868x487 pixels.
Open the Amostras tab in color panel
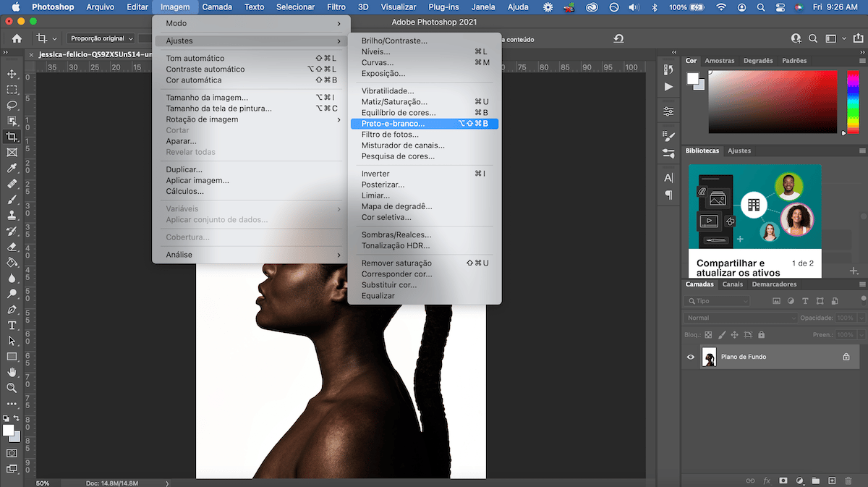(x=719, y=61)
